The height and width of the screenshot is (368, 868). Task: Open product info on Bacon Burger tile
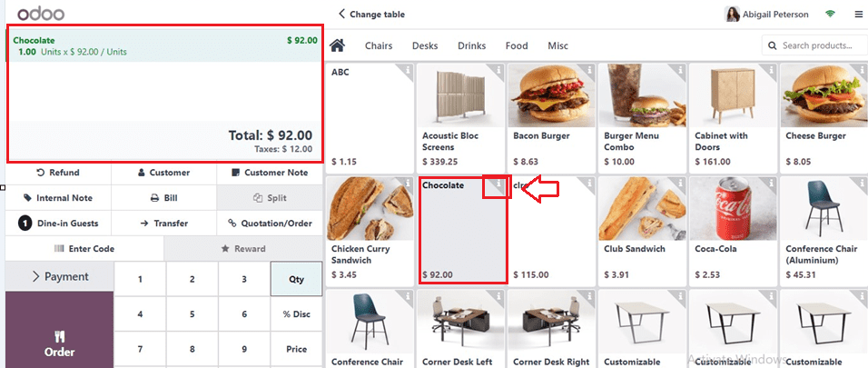pyautogui.click(x=589, y=70)
